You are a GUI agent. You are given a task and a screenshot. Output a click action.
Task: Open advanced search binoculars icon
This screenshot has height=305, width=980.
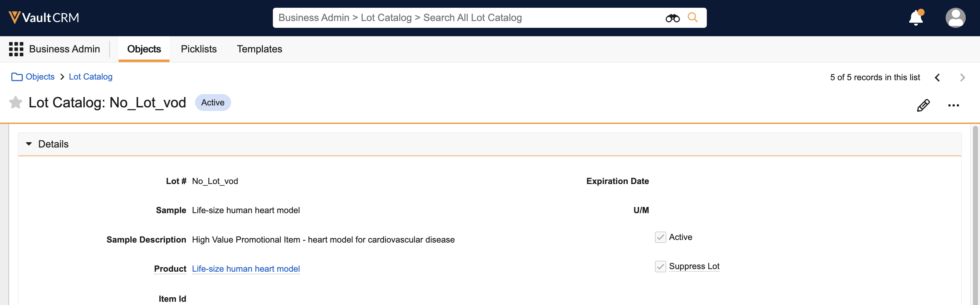672,18
